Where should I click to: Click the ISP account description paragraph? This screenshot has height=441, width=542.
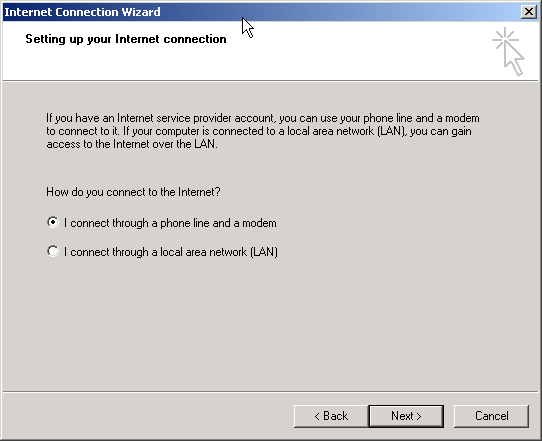tap(263, 131)
